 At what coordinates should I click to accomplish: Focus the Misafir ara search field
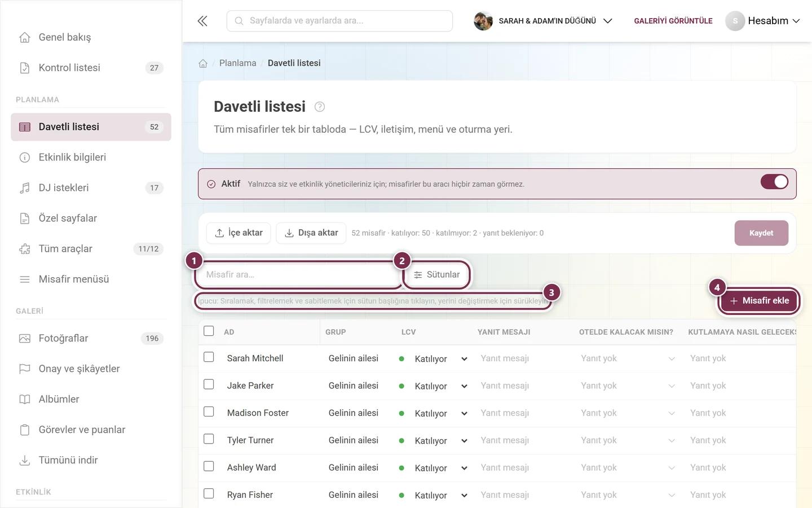[x=298, y=275]
